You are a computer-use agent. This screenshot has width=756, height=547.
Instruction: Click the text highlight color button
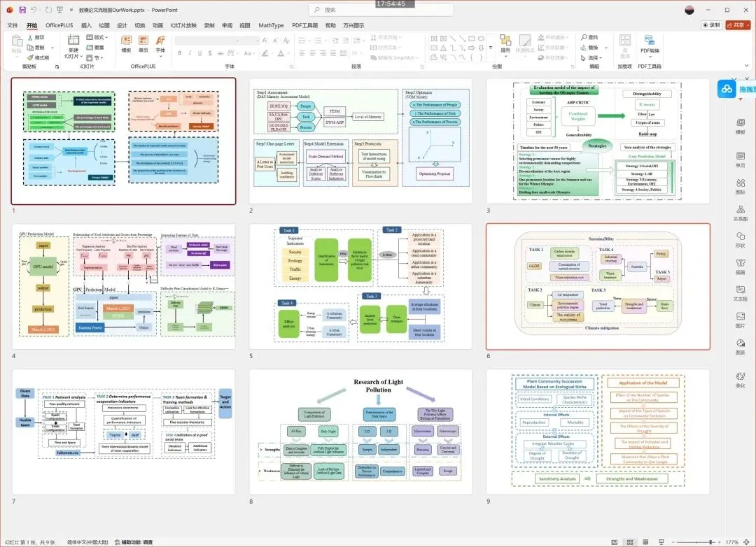click(x=265, y=53)
